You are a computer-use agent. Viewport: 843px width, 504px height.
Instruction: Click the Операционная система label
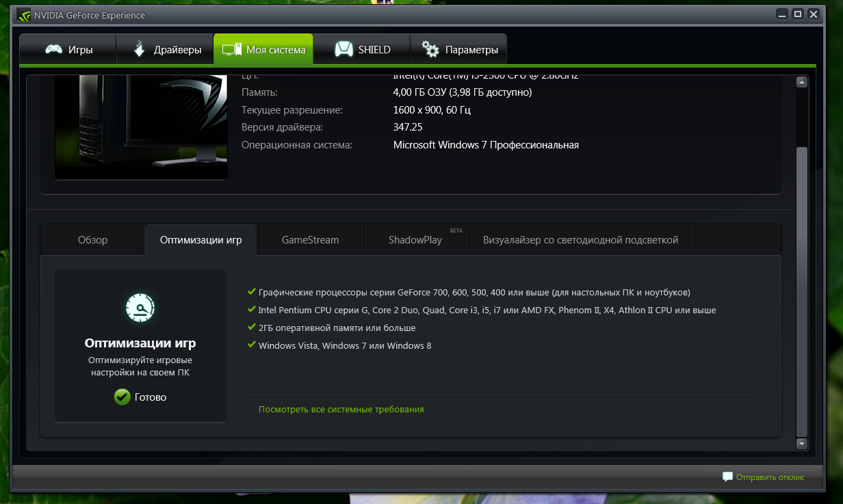(x=297, y=145)
